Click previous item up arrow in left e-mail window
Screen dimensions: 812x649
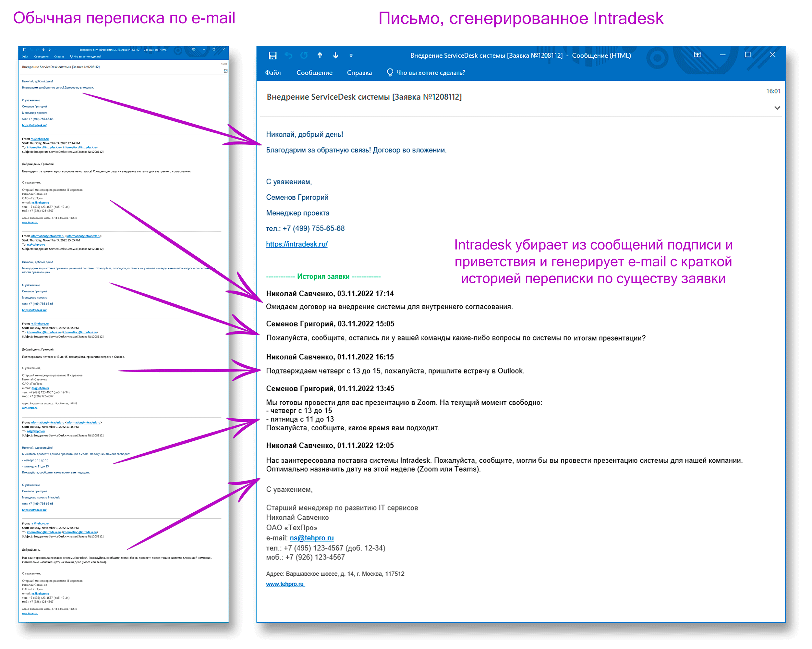(43, 49)
